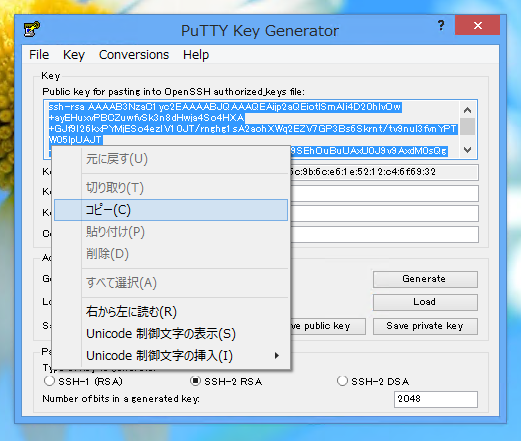The image size is (521, 441).
Task: Click the number of bits field showing 2048
Action: 436,399
